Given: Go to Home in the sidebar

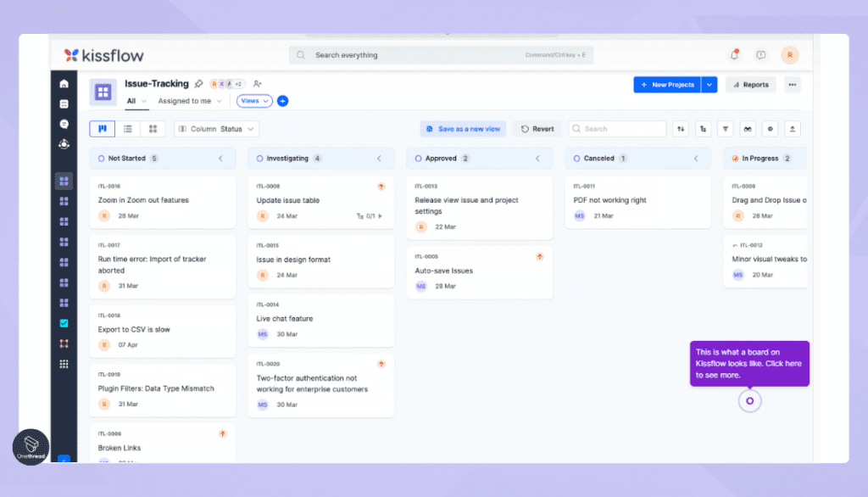Looking at the screenshot, I should coord(64,84).
